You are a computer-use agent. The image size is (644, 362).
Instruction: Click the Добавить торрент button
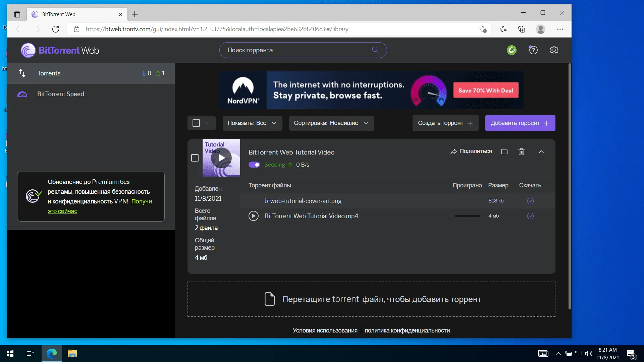(520, 123)
